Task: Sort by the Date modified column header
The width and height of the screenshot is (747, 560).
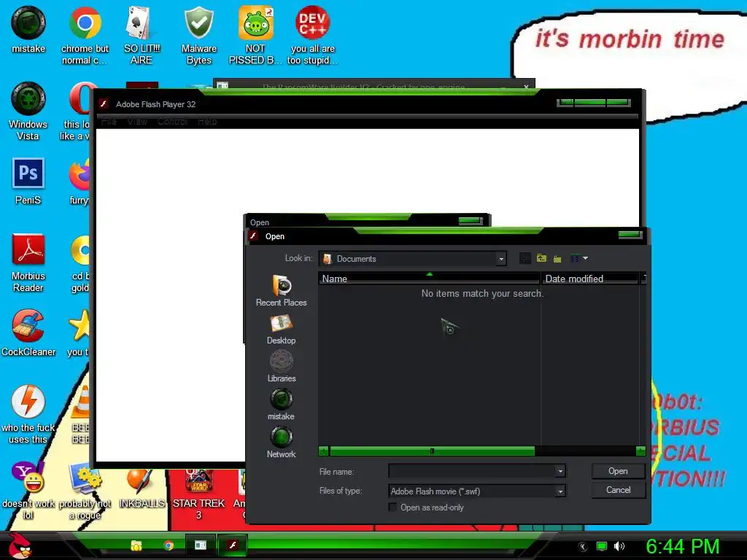Action: [589, 279]
